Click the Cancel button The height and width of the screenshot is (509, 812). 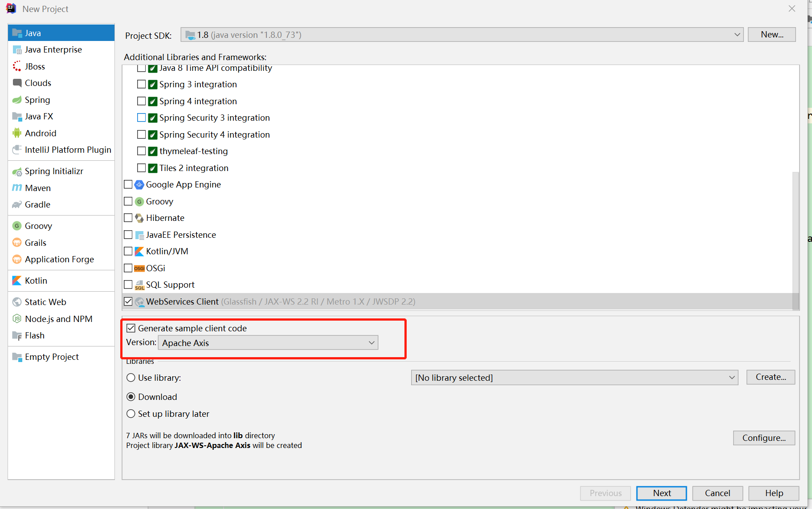click(717, 493)
